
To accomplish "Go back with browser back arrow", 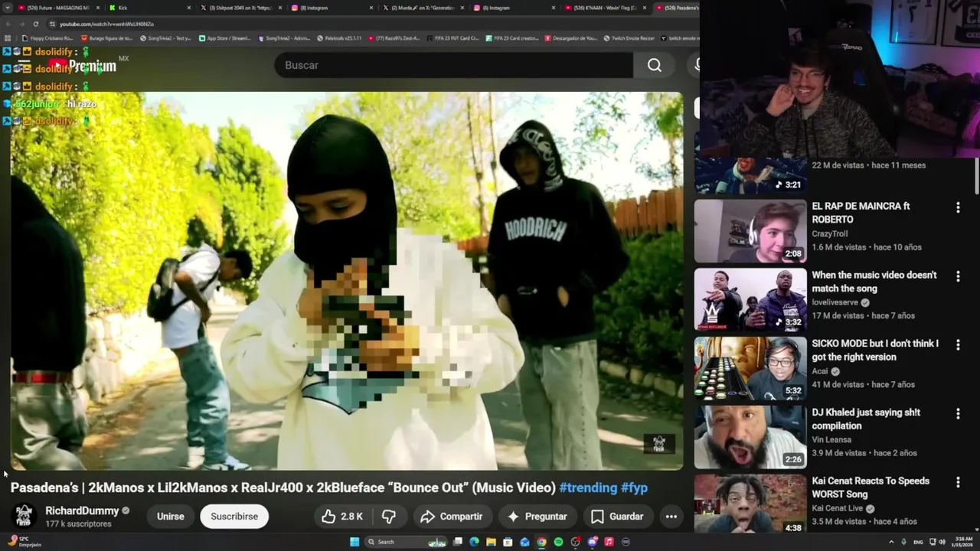I will point(8,24).
